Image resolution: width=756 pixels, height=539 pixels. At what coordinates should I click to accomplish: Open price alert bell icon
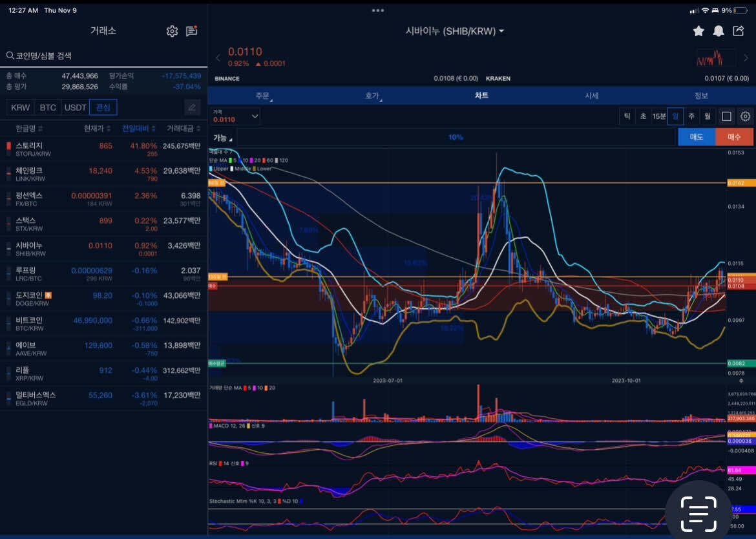[718, 31]
